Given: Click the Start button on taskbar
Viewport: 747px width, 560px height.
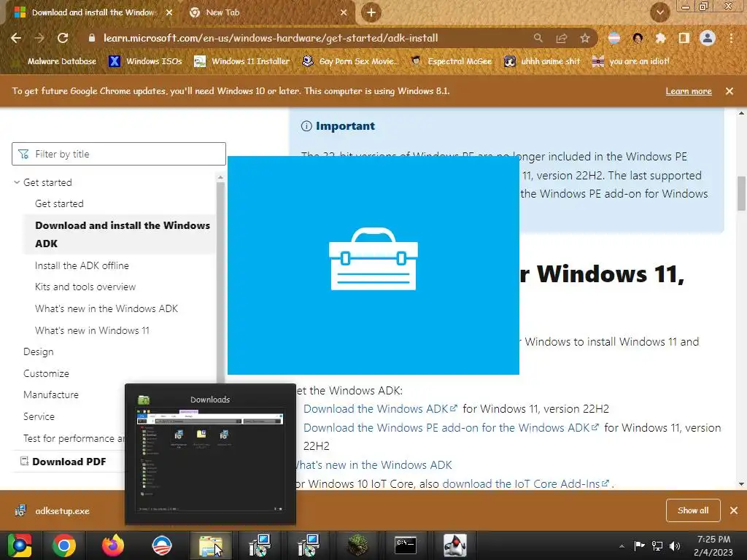Looking at the screenshot, I should tap(20, 545).
